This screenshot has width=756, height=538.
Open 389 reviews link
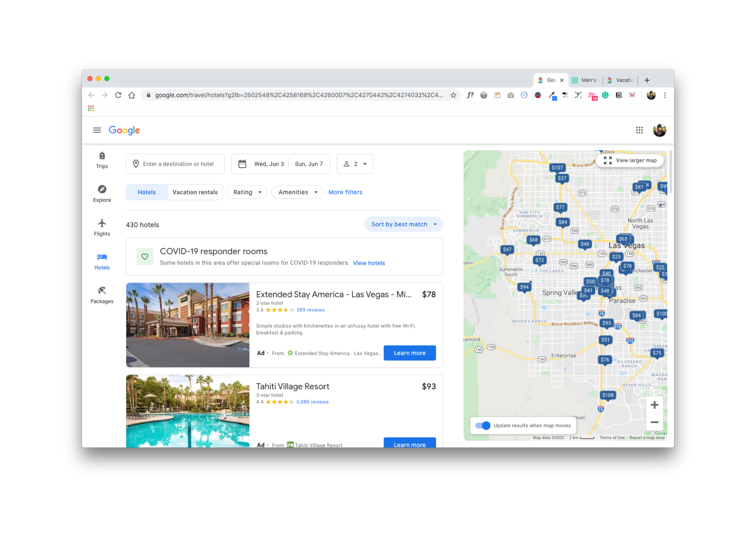click(310, 310)
